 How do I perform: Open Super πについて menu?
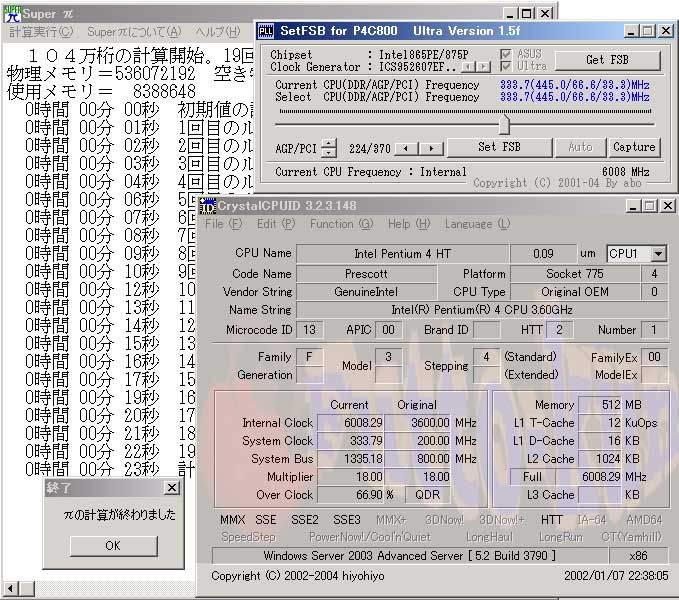click(x=134, y=32)
